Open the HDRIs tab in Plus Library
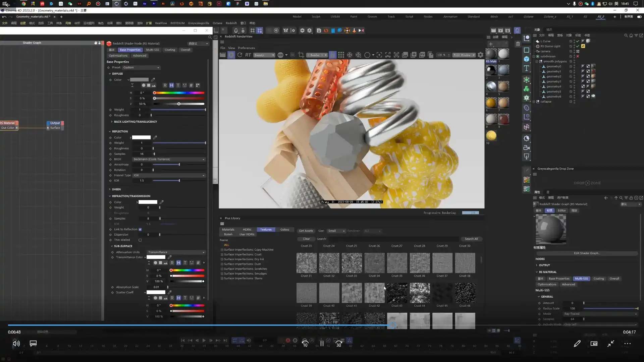The image size is (644, 362). (x=247, y=230)
